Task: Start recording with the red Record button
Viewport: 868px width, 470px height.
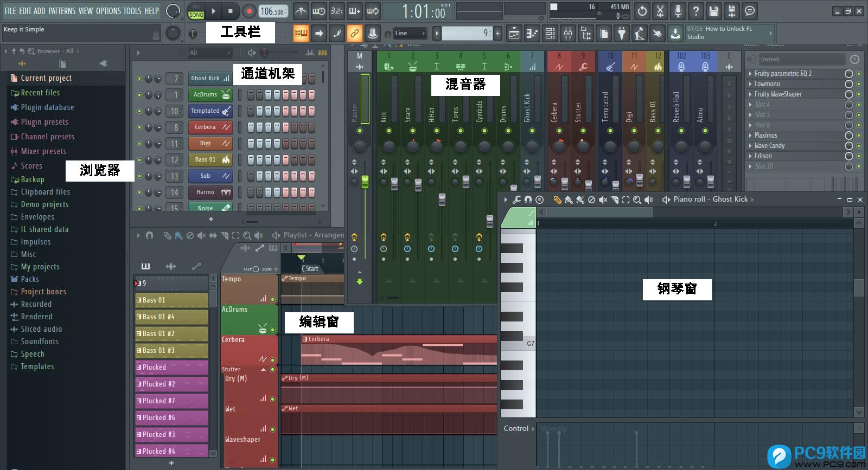Action: pyautogui.click(x=249, y=11)
